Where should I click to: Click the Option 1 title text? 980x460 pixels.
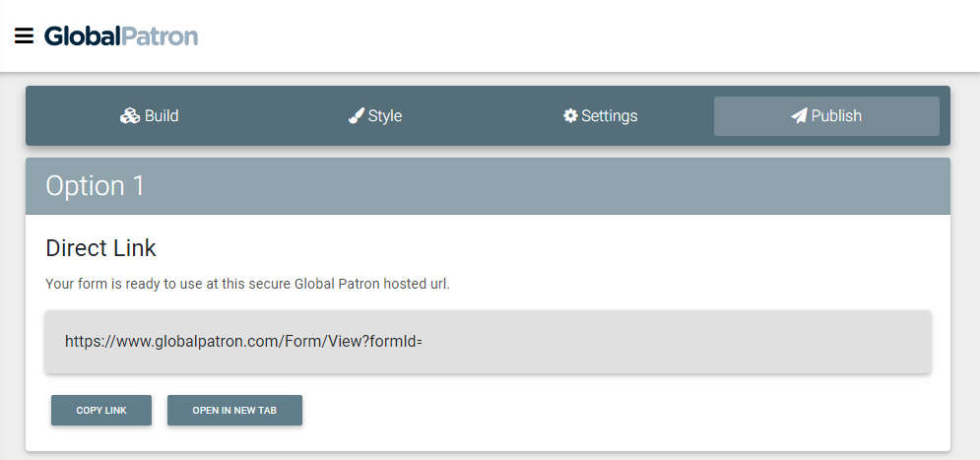[95, 186]
